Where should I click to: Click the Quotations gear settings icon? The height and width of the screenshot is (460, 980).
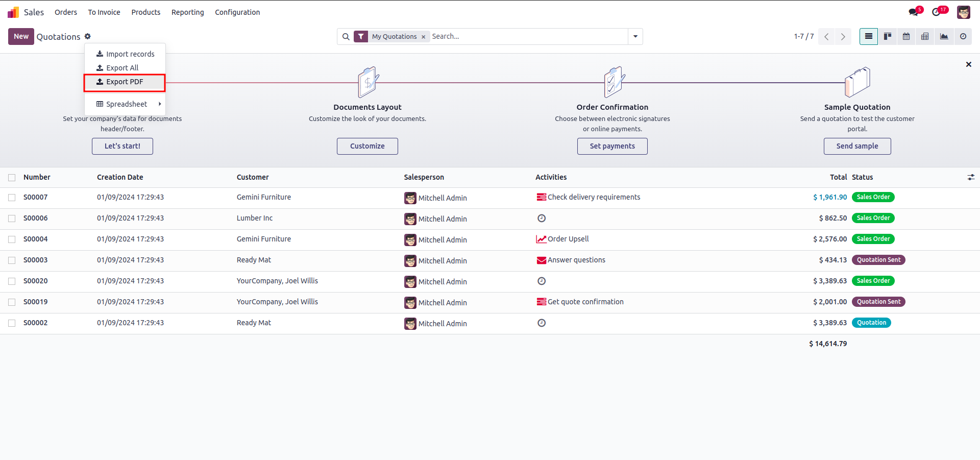tap(88, 36)
